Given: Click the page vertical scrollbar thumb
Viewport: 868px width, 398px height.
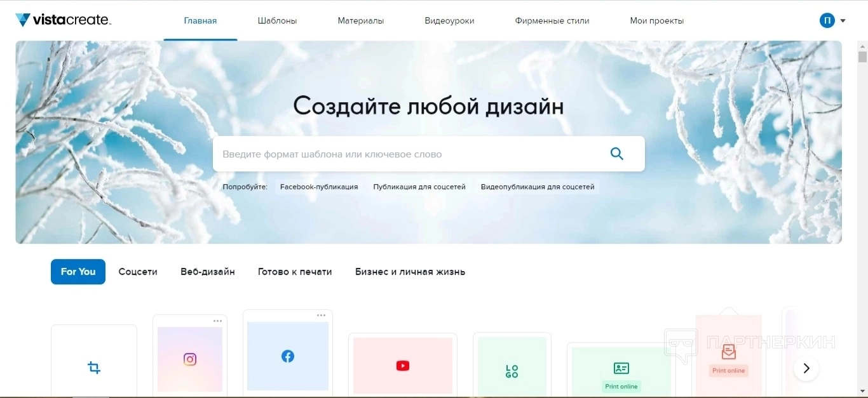Looking at the screenshot, I should pos(862,56).
